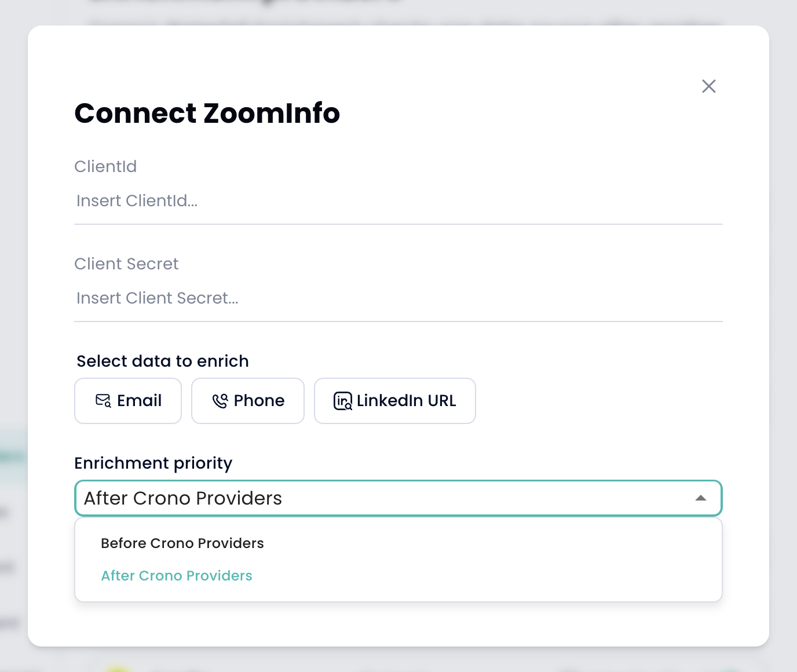The image size is (797, 672).
Task: Click the envelope icon in Email chip
Action: 103,401
